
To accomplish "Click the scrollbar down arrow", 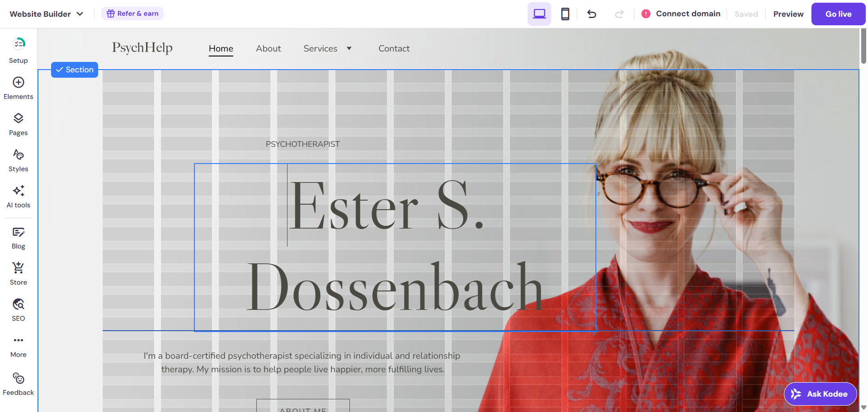I will [x=863, y=407].
